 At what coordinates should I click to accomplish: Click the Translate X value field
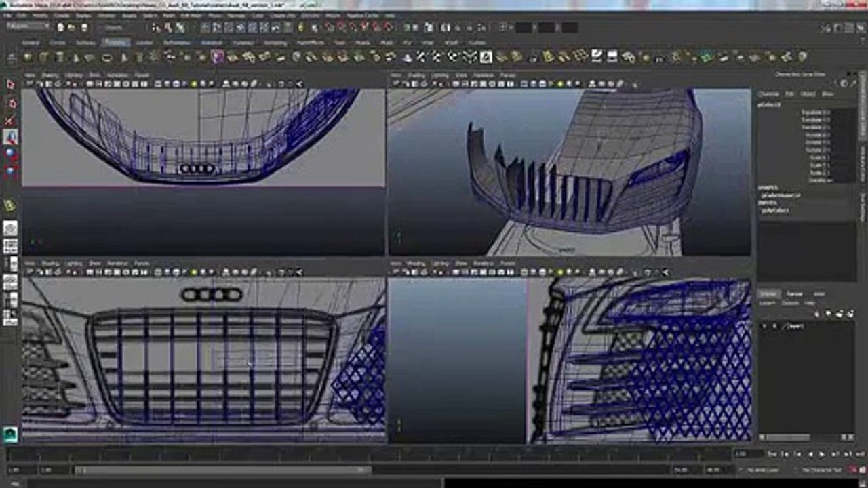pos(842,112)
